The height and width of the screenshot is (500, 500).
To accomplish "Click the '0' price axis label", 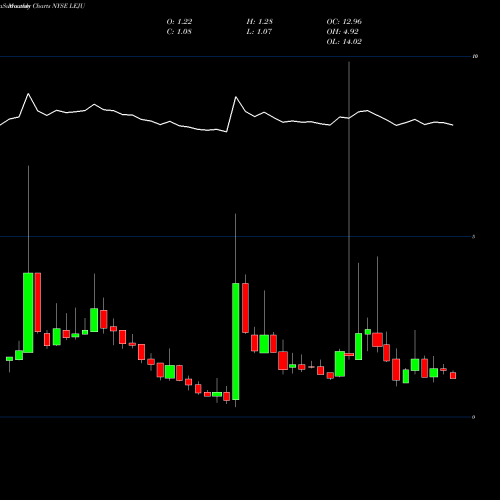I will (474, 417).
